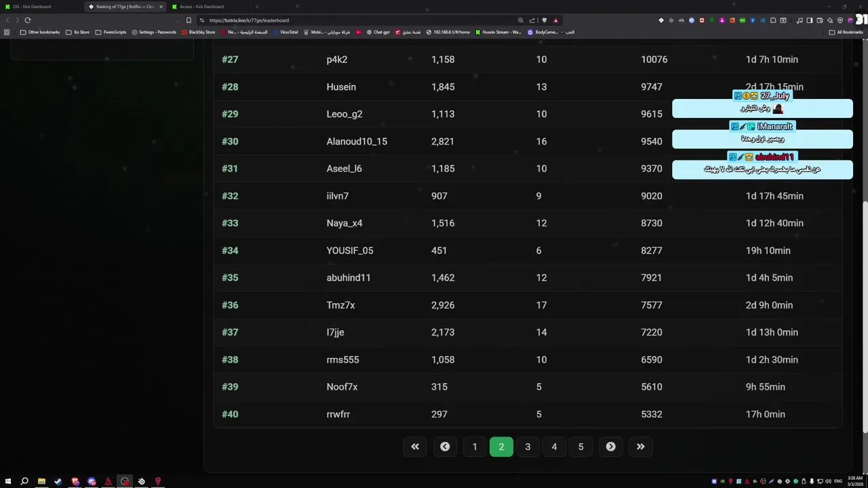Open the zoom magnifier in the address bar
The image size is (868, 488).
520,20
